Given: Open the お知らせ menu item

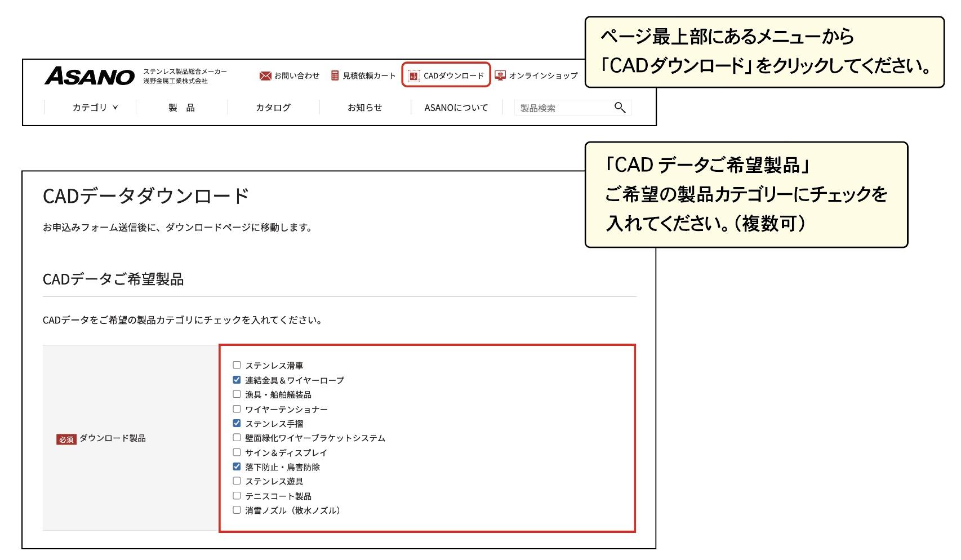Looking at the screenshot, I should coord(364,108).
